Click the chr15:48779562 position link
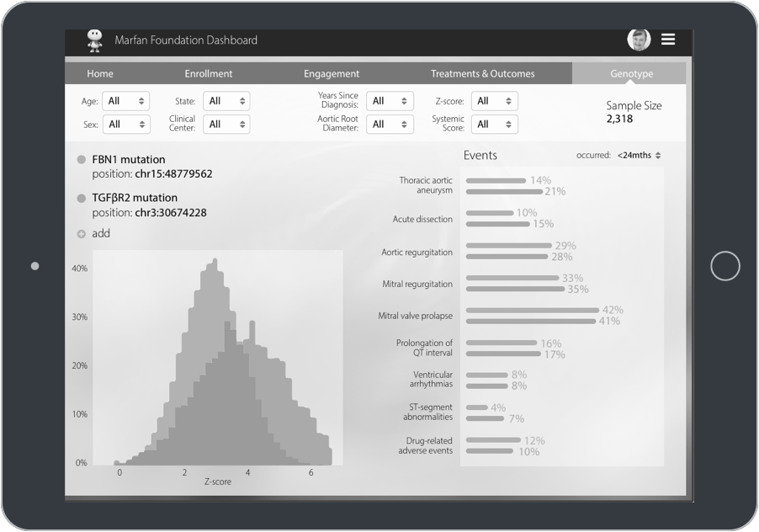The image size is (759, 532). point(173,174)
